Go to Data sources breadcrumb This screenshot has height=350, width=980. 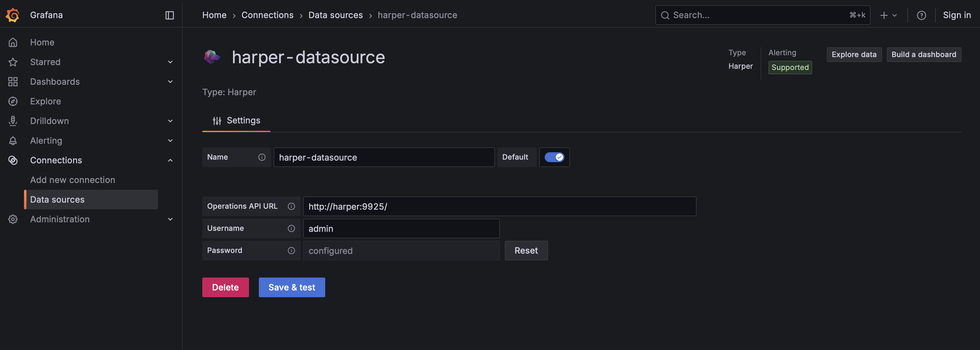point(336,15)
